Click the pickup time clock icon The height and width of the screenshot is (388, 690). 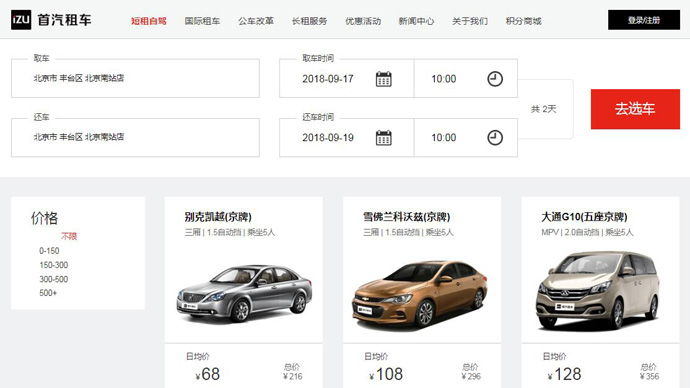click(x=495, y=79)
